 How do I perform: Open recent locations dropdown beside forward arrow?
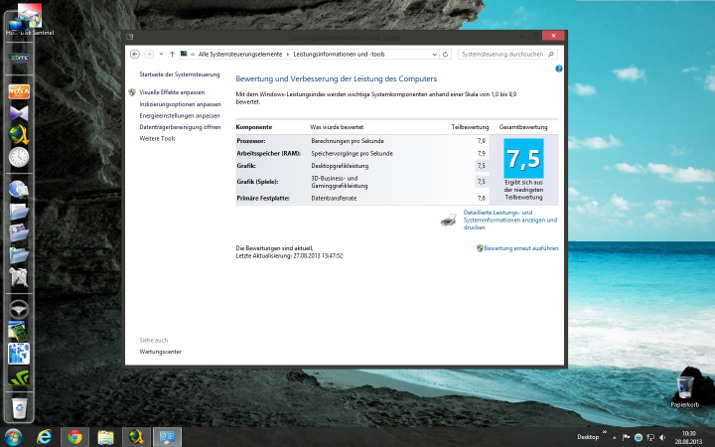point(161,54)
